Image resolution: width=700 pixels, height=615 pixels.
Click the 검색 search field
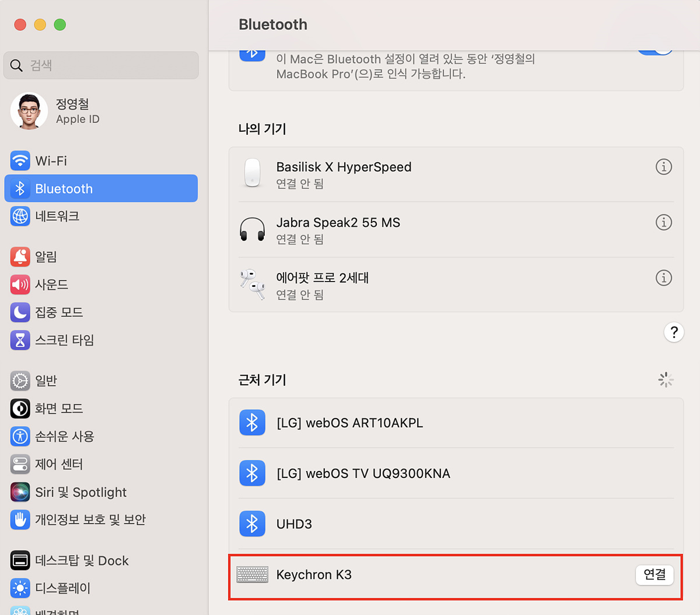click(101, 65)
